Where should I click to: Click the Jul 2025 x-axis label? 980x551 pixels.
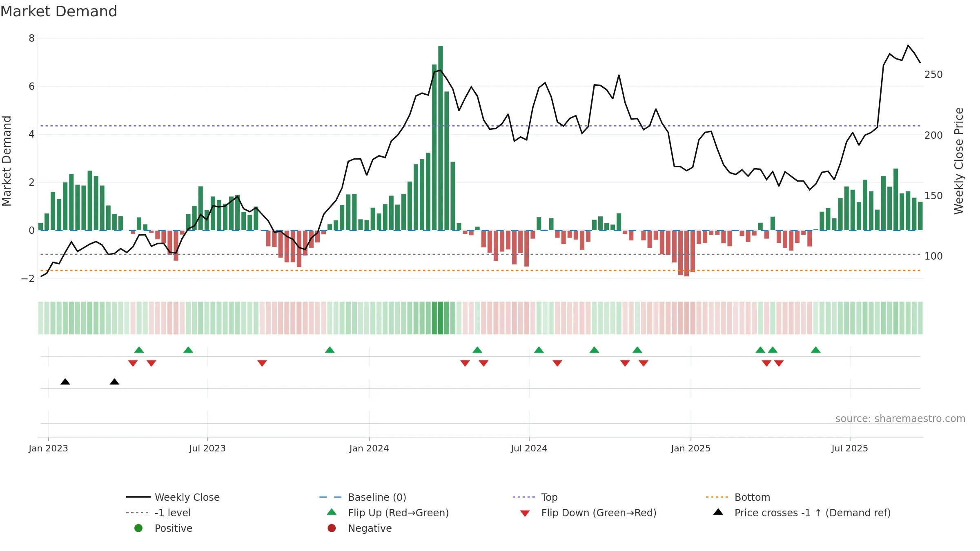pyautogui.click(x=850, y=448)
